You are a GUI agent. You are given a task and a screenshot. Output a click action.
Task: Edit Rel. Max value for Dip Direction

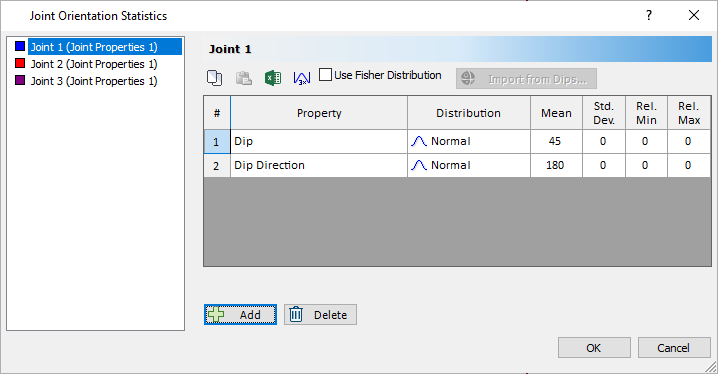click(689, 165)
